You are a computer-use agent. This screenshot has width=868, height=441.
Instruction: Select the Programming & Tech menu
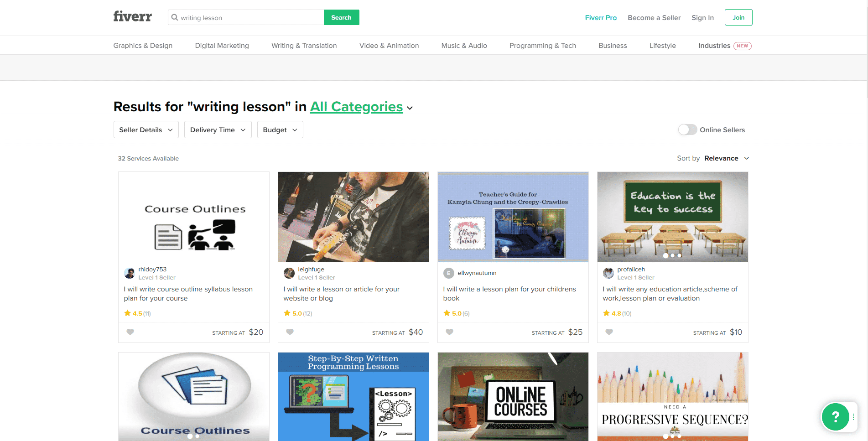[x=542, y=46]
